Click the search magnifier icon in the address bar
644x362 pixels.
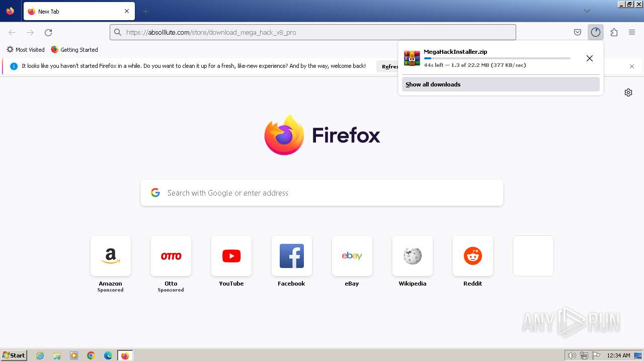pyautogui.click(x=118, y=32)
